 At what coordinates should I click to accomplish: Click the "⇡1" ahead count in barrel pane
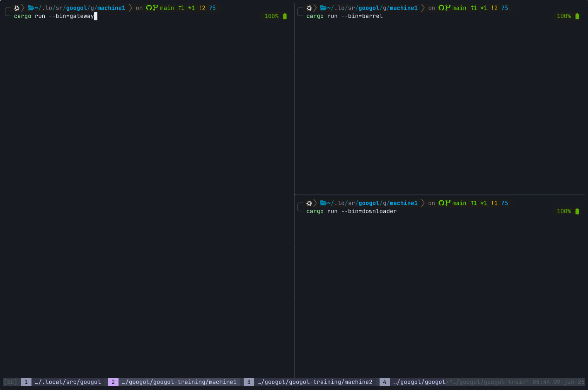click(x=473, y=8)
